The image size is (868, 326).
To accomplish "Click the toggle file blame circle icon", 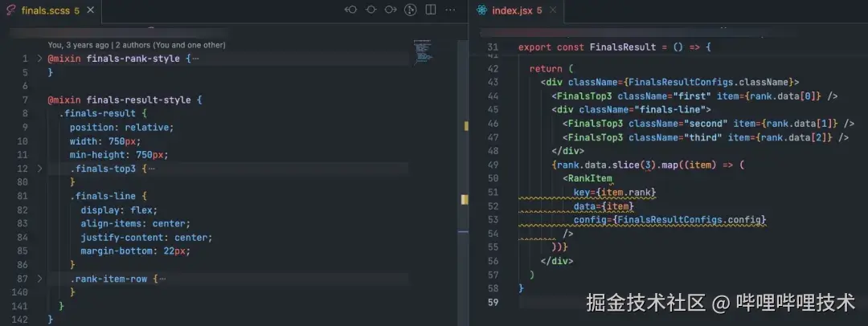I will point(371,10).
